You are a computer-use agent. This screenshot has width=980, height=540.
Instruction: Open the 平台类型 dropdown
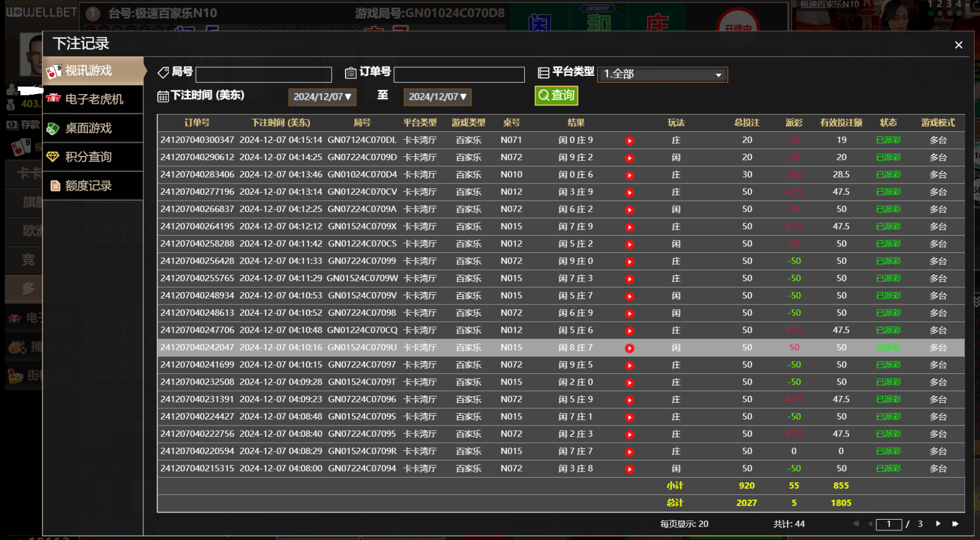coord(662,74)
